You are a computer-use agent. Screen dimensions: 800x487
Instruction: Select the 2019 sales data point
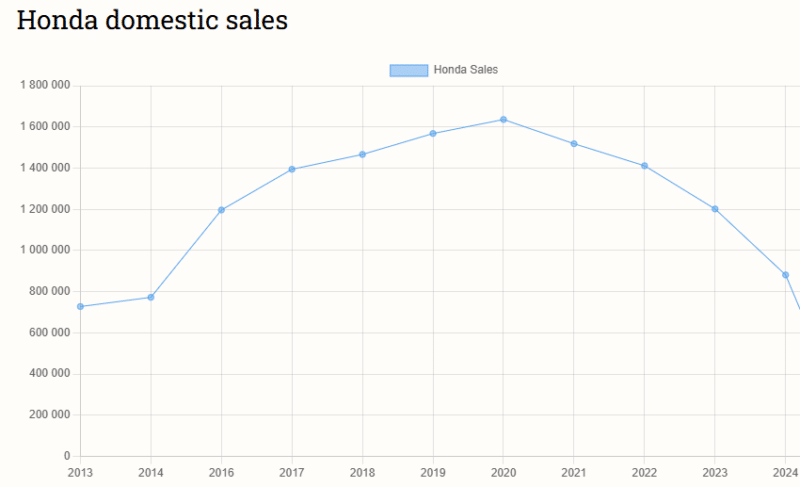point(433,133)
